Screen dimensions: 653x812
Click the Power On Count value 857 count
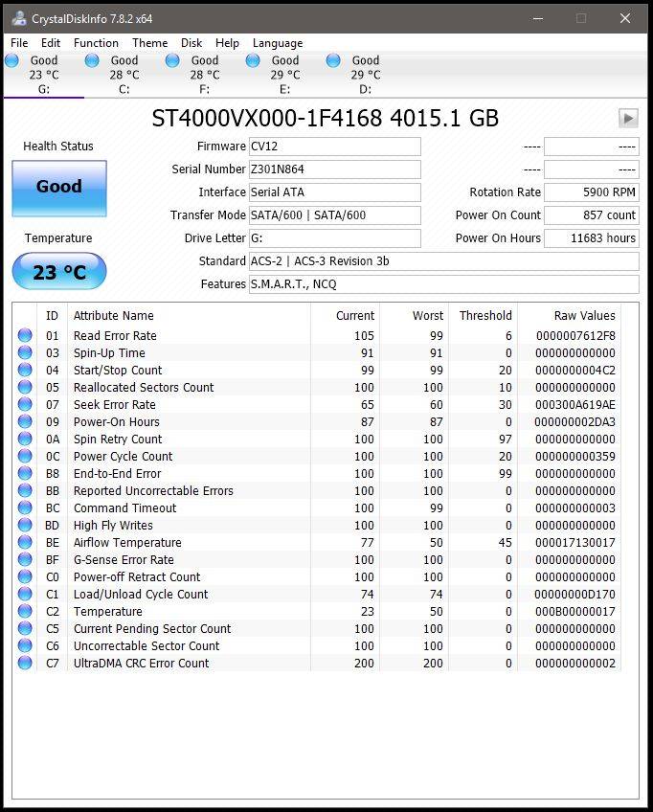point(592,214)
